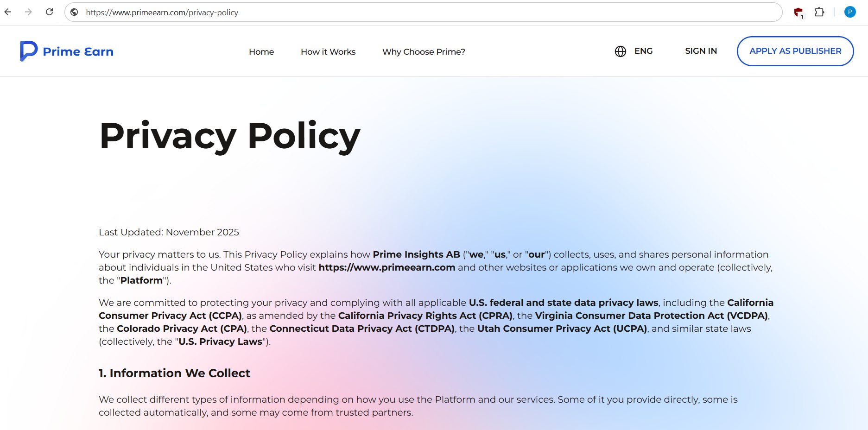Click the globe language icon

621,51
